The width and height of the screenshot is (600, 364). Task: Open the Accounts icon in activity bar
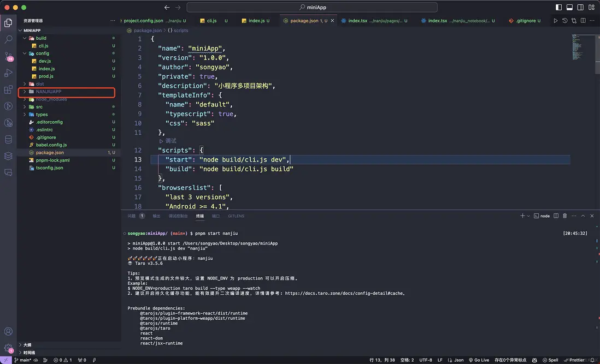(x=8, y=332)
